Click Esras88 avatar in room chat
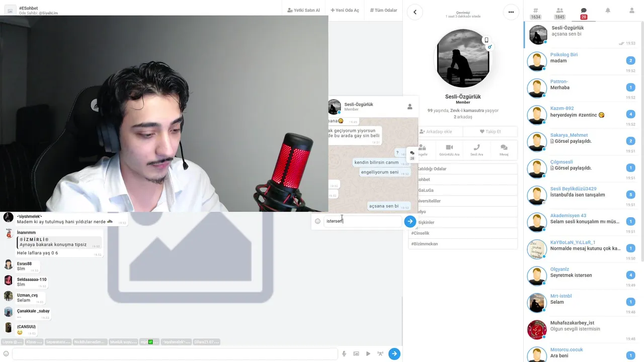Image resolution: width=644 pixels, height=362 pixels. pos(8,264)
